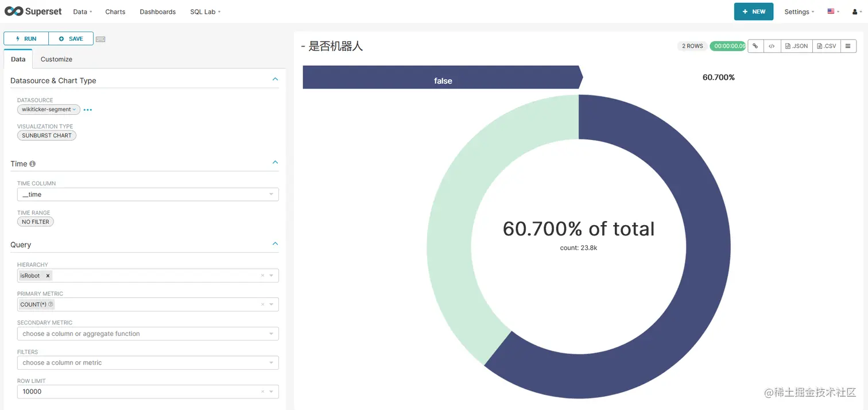Remove isRobot from Hierarchy
This screenshot has width=868, height=410.
(x=48, y=276)
